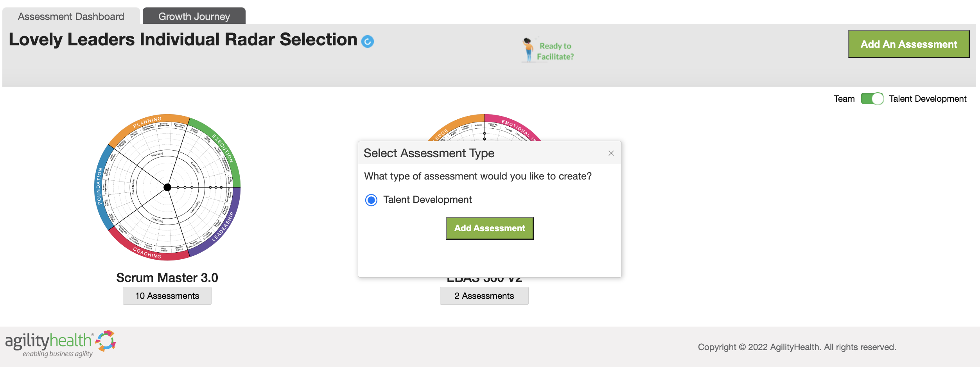This screenshot has width=980, height=370.
Task: Click the Talent Development option label
Action: click(427, 200)
